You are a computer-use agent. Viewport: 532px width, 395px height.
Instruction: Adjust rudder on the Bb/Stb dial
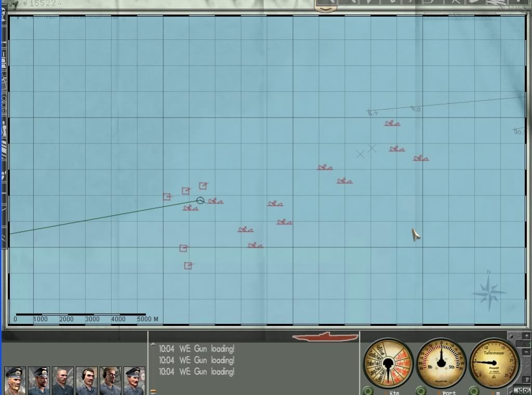[441, 363]
